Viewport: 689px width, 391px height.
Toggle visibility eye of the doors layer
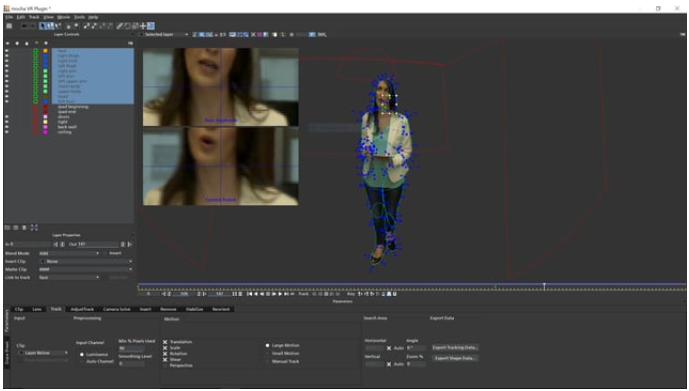coord(7,117)
